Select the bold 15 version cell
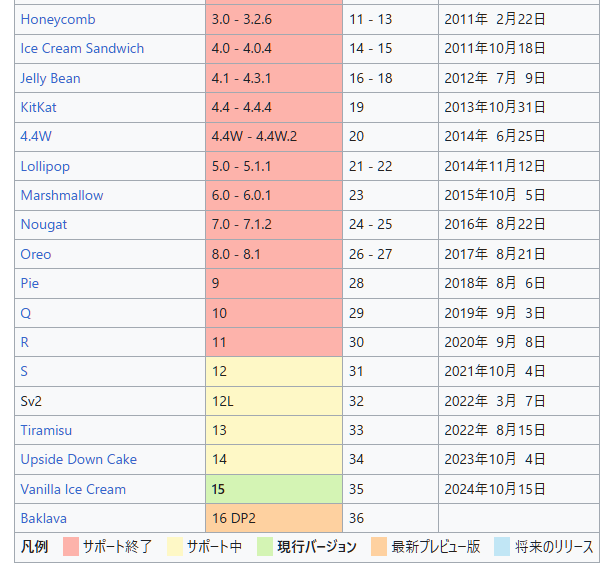616x577 pixels. tap(274, 489)
